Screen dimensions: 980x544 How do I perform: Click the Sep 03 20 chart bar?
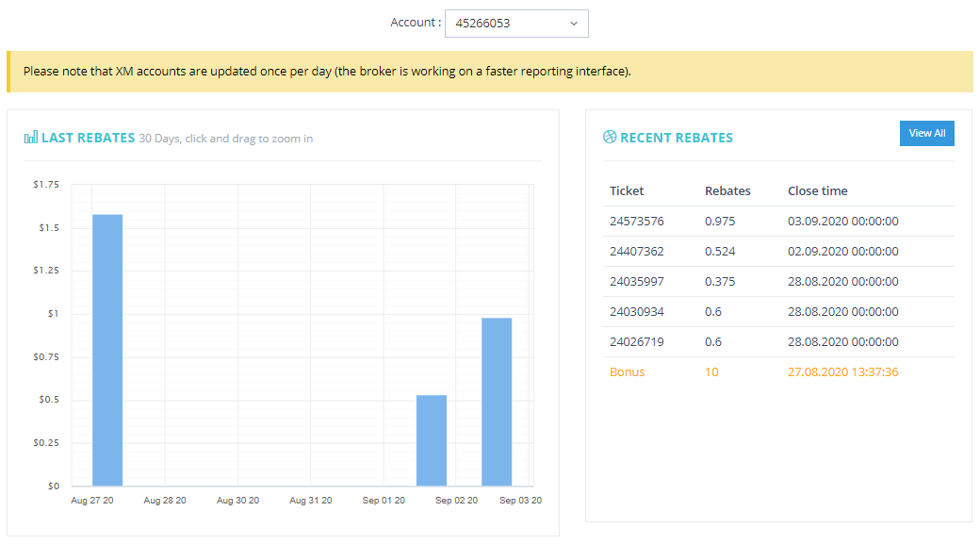497,402
